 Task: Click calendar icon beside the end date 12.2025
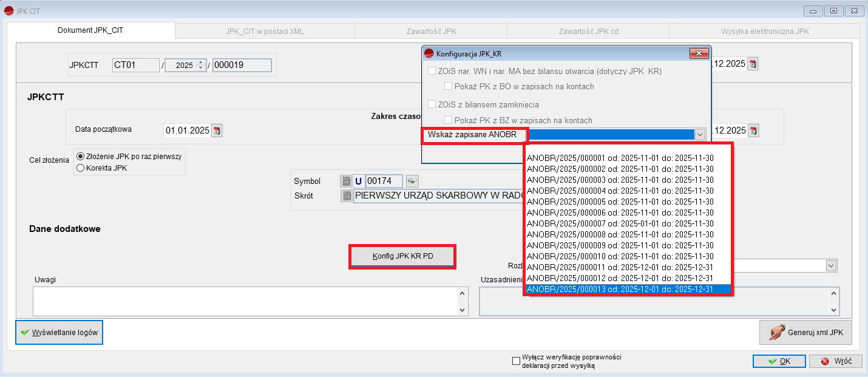(753, 131)
